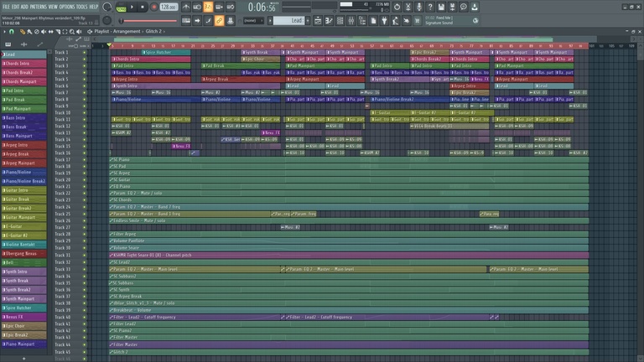Open the plugin picker plug icon
This screenshot has height=362, width=644.
click(x=384, y=20)
